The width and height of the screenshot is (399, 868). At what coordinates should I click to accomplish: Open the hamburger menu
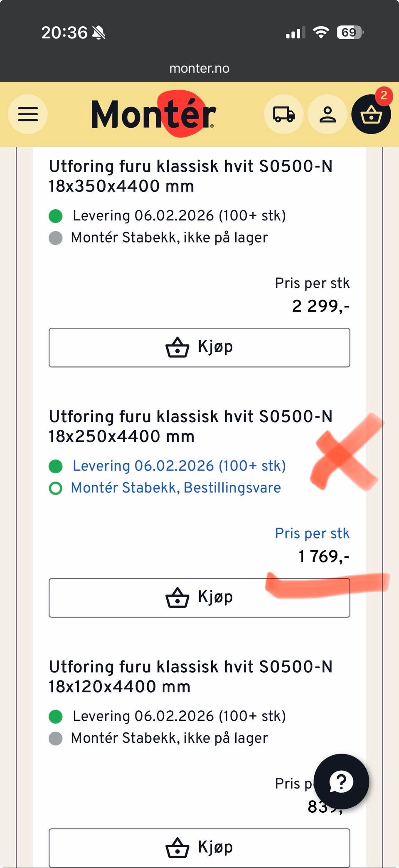point(28,114)
